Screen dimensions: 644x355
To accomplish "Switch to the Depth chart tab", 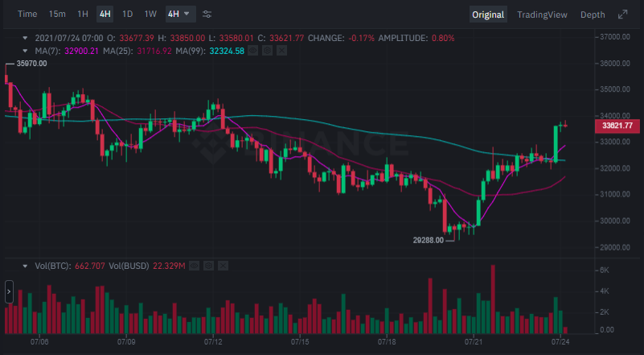I will pos(593,14).
